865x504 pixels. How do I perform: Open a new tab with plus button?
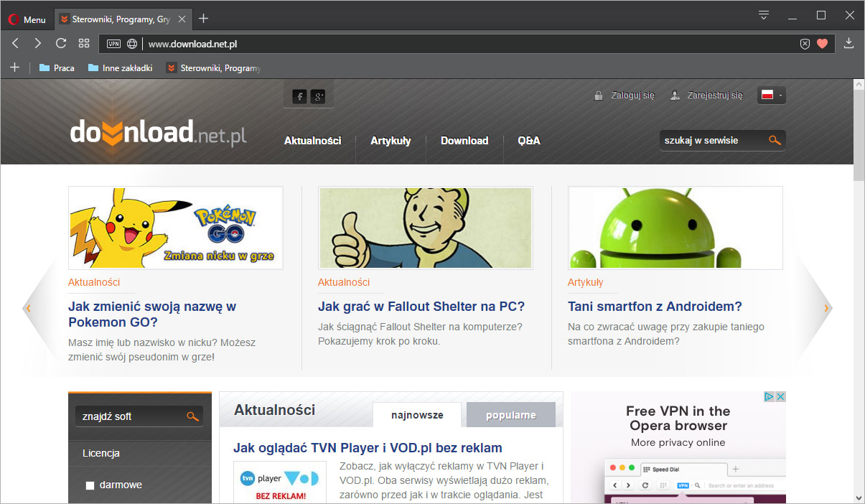tap(204, 19)
